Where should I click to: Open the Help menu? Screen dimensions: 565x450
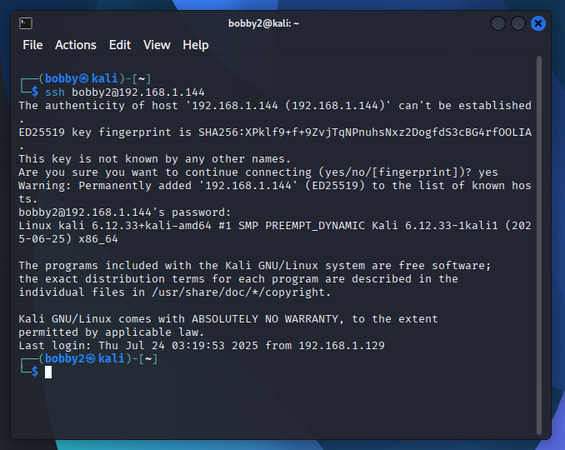(x=196, y=45)
